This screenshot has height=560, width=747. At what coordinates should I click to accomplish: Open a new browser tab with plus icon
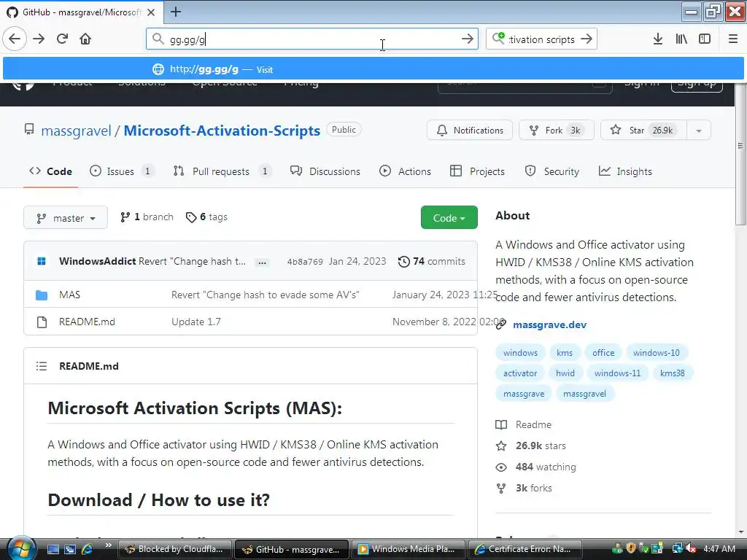point(176,12)
